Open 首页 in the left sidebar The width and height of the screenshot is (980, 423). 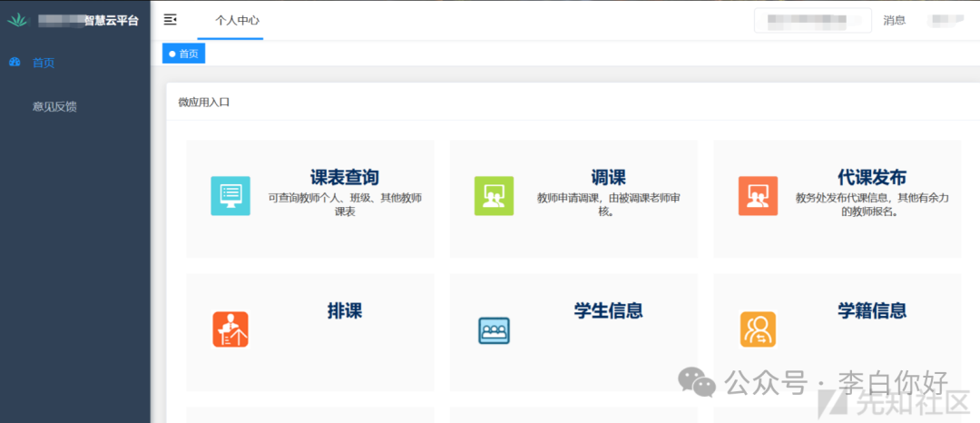click(44, 63)
